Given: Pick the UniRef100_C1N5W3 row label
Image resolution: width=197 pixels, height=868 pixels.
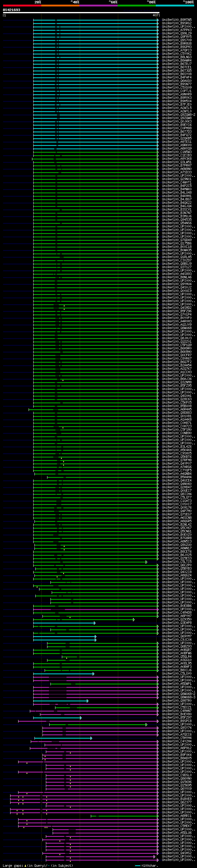Looking at the screenshot, I should pos(177,152).
